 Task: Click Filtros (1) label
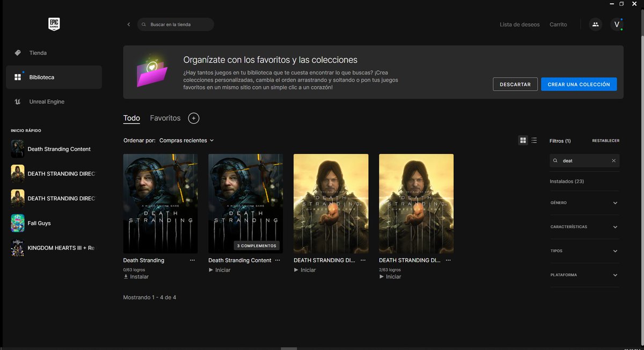click(560, 141)
